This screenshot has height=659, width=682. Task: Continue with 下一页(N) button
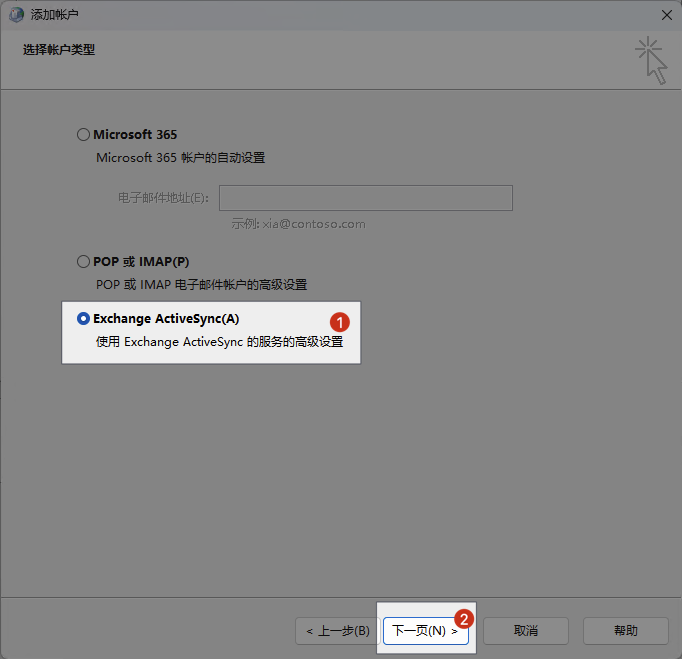pyautogui.click(x=425, y=631)
